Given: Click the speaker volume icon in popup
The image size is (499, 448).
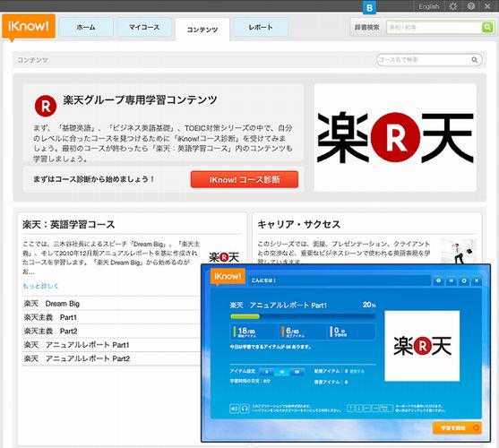Looking at the screenshot, I should (234, 409).
